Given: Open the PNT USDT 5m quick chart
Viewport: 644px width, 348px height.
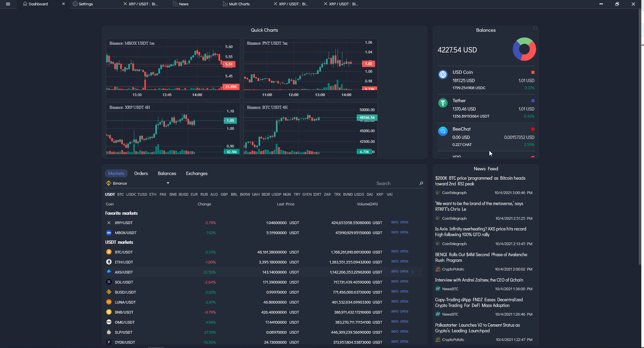Looking at the screenshot, I should tap(311, 68).
